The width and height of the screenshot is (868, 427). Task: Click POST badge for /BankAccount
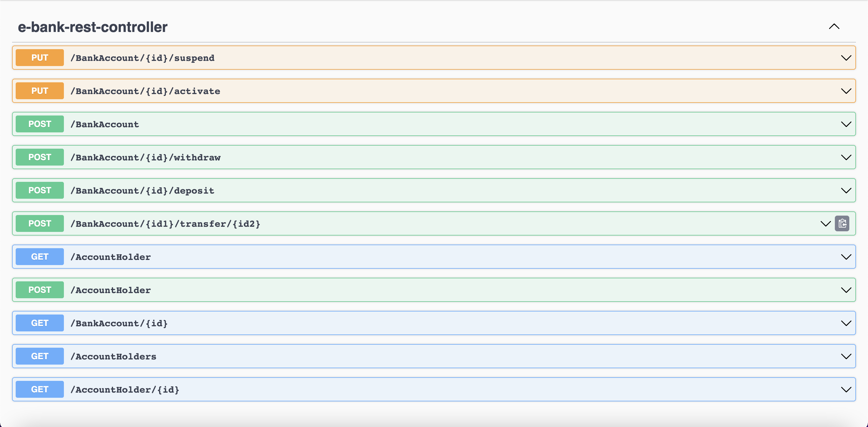pos(40,124)
